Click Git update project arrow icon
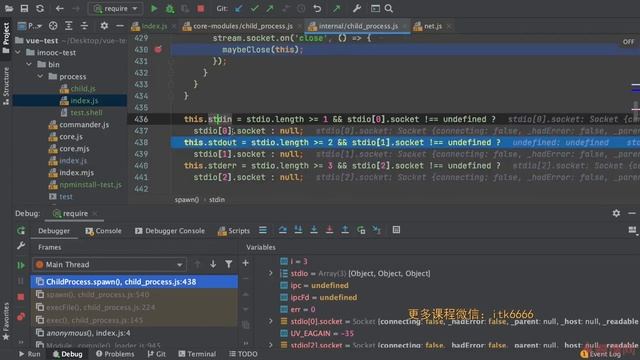 239,9
